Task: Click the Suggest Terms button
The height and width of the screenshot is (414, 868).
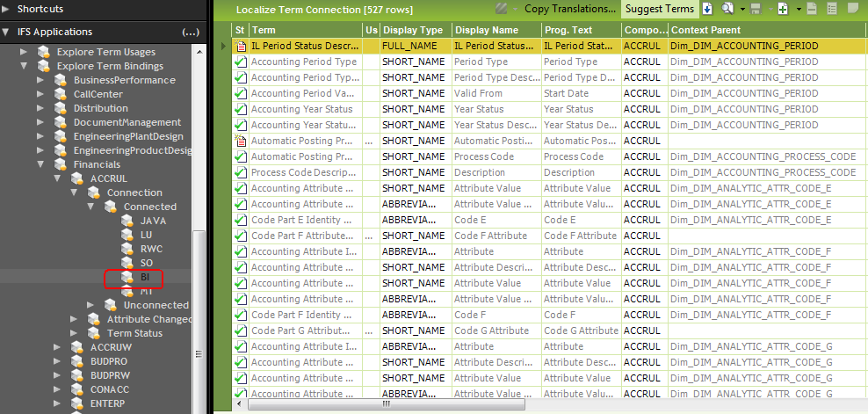Action: tap(659, 9)
